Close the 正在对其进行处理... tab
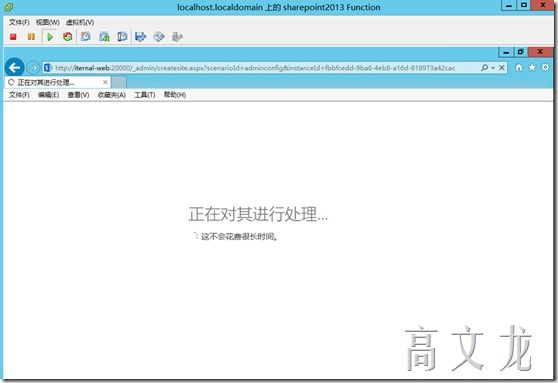 click(x=105, y=82)
